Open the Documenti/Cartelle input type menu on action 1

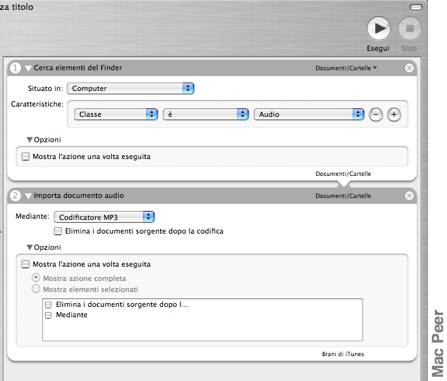click(346, 68)
